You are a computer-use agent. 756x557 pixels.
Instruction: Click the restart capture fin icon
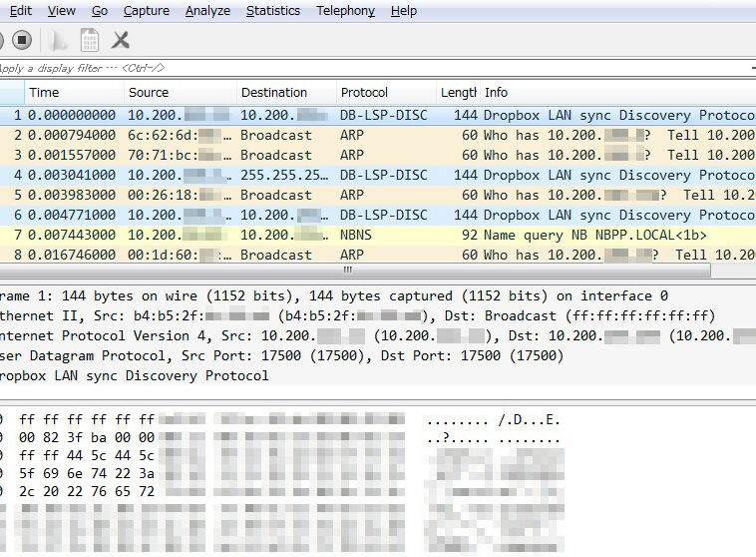click(x=58, y=40)
